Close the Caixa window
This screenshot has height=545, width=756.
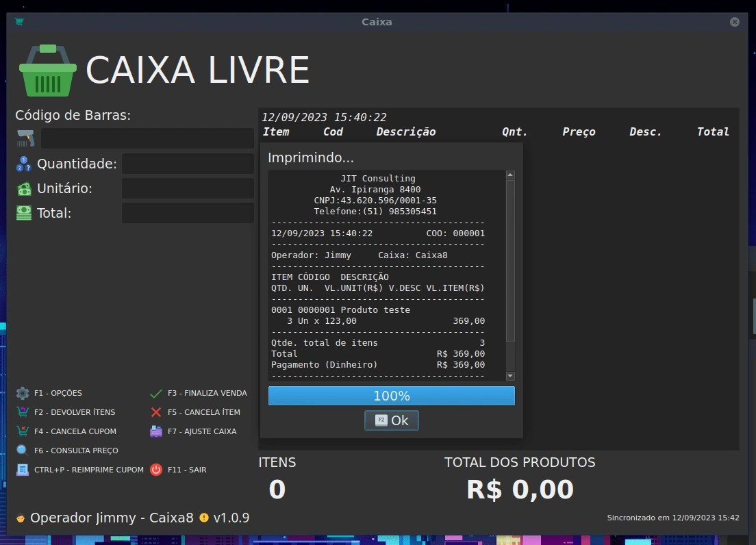tap(735, 22)
